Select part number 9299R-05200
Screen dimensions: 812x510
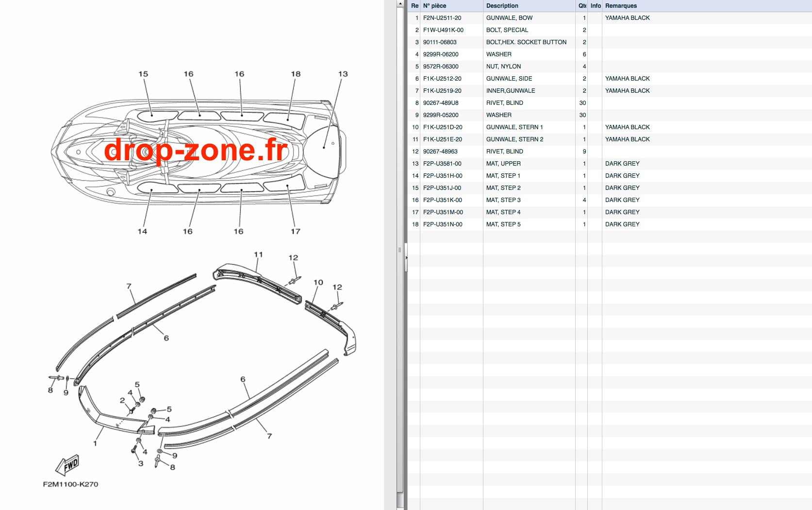click(441, 115)
